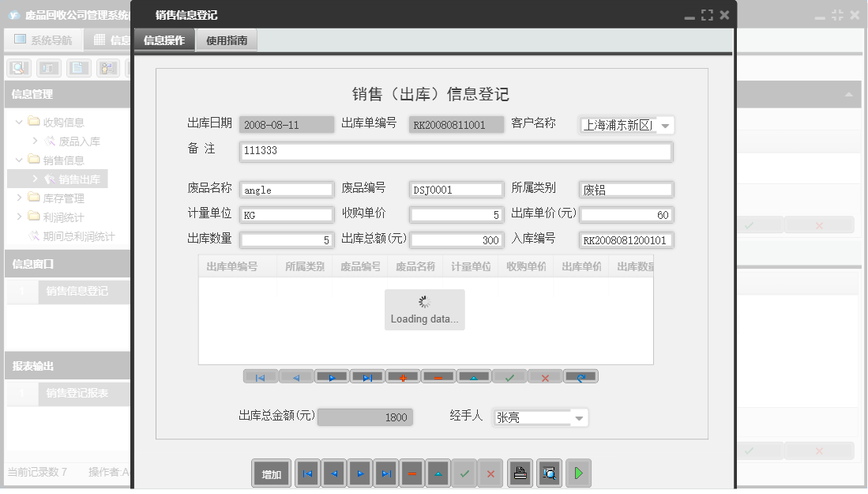Select the document search icon on top toolbar
868x494 pixels.
tap(17, 67)
